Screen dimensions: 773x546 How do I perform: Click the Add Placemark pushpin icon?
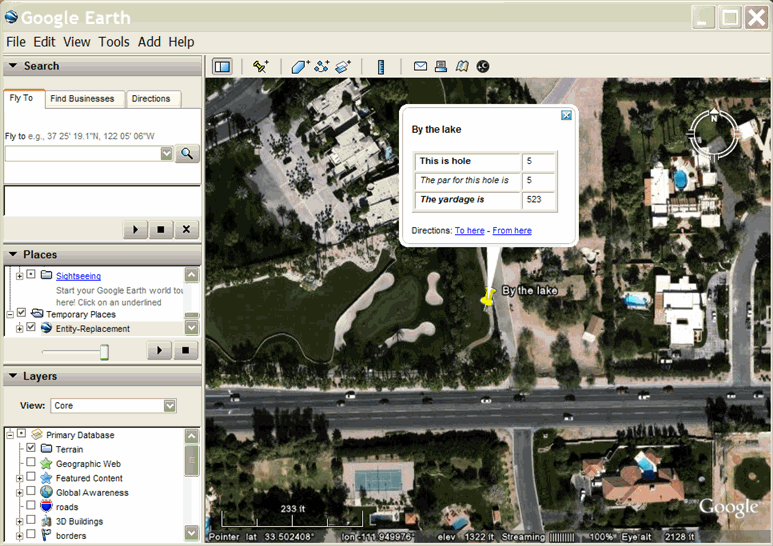pyautogui.click(x=261, y=67)
